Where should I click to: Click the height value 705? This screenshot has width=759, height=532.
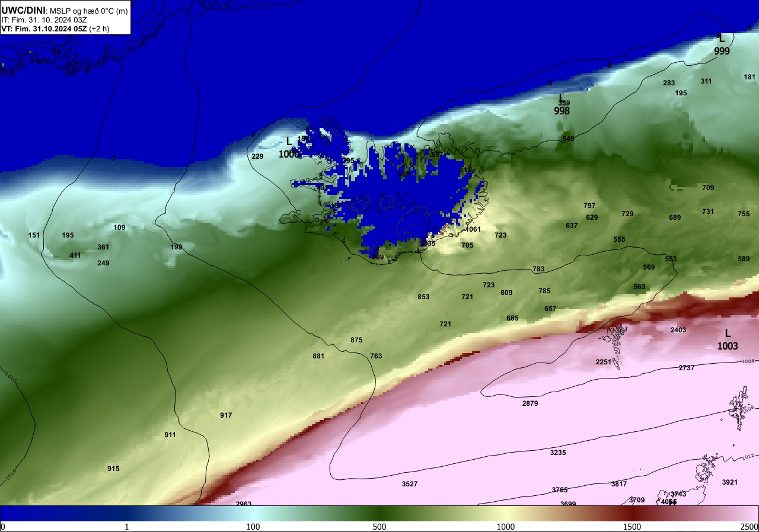467,245
